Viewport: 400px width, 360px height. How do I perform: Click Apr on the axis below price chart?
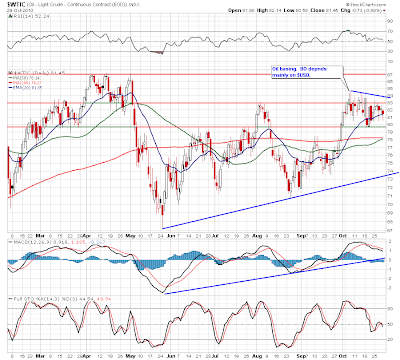tap(87, 235)
